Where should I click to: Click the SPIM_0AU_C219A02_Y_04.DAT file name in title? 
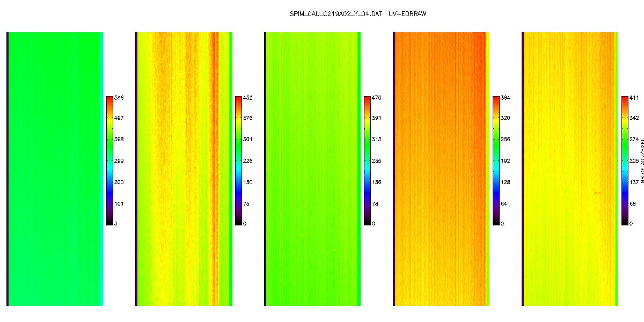click(x=335, y=14)
